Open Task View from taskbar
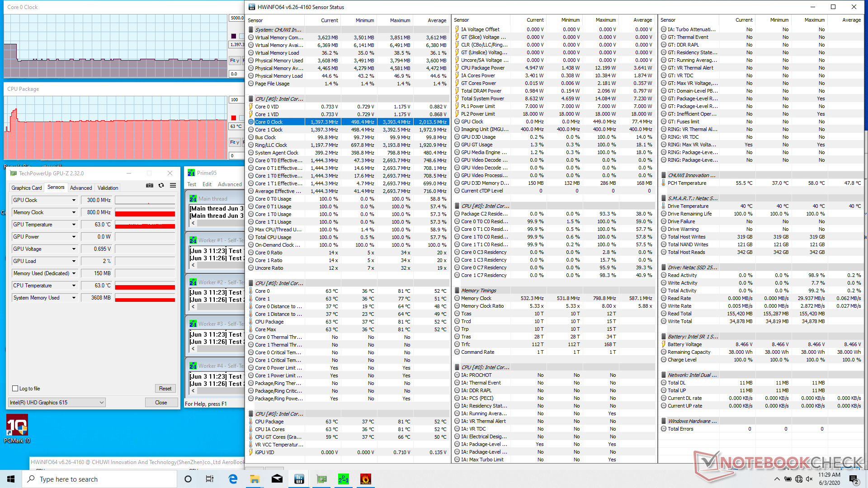 click(210, 479)
